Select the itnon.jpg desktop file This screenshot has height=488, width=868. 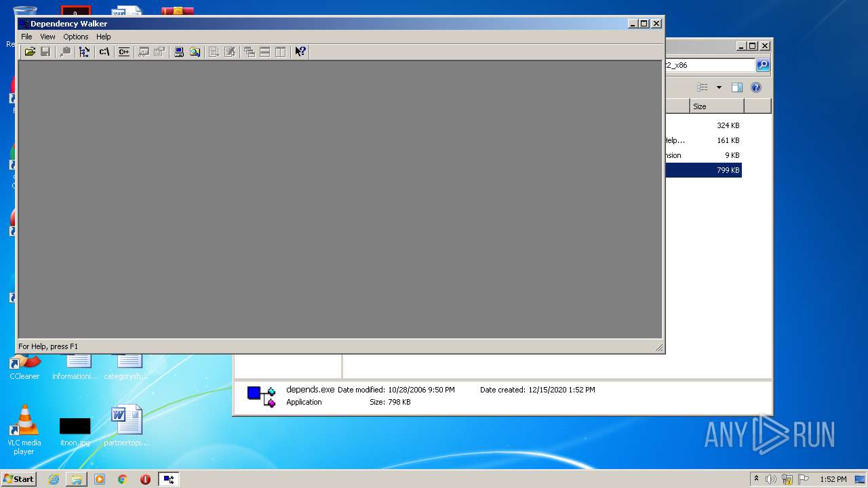(75, 431)
